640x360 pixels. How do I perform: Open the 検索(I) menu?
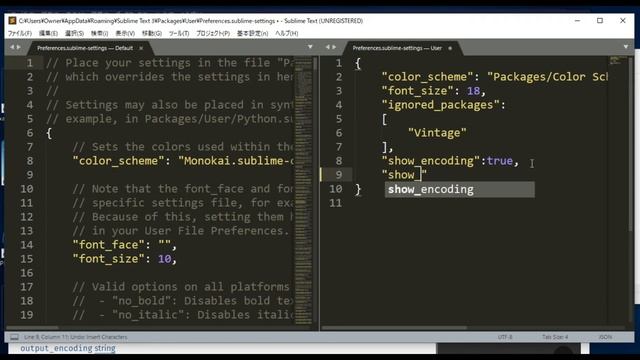(100, 33)
